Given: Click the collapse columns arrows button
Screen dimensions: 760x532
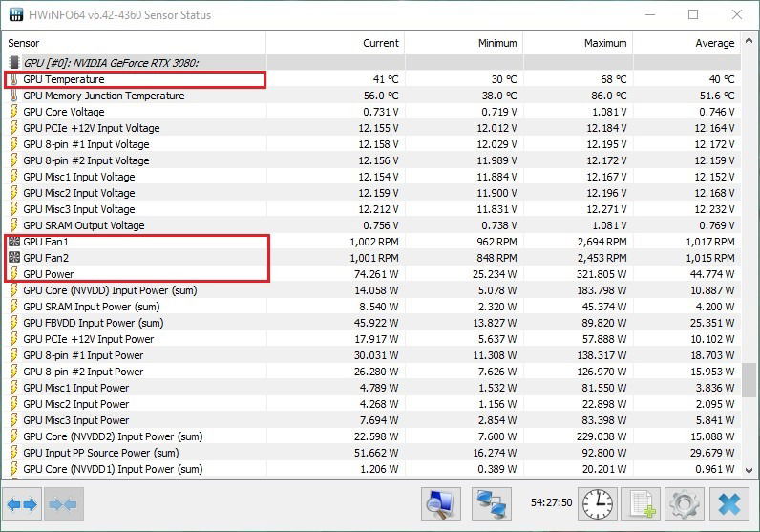Looking at the screenshot, I should pyautogui.click(x=64, y=504).
